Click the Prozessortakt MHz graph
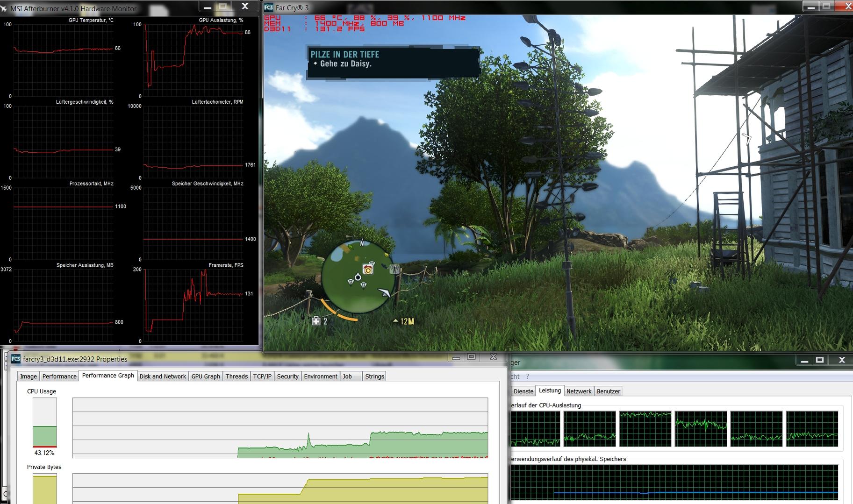Screen dimensions: 853x504 [x=63, y=224]
